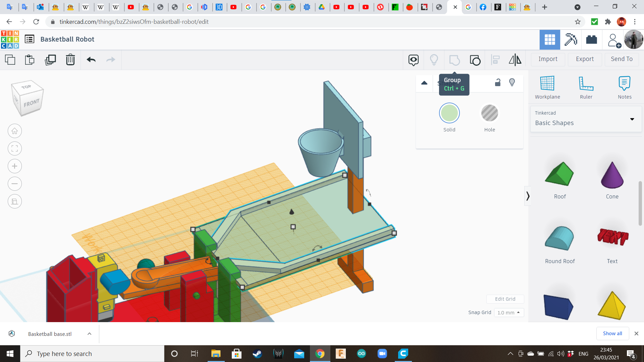Open the Import menu
Image resolution: width=644 pixels, height=362 pixels.
click(548, 58)
